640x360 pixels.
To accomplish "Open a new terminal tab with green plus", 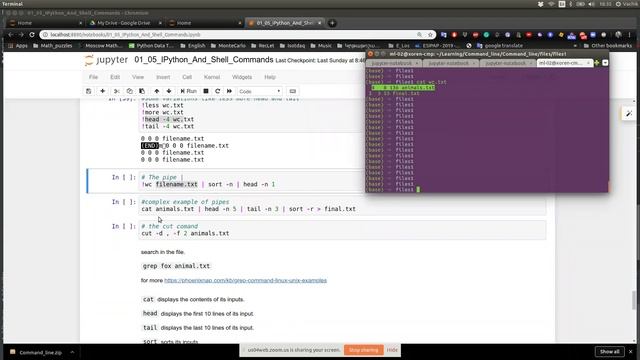I will coord(597,63).
